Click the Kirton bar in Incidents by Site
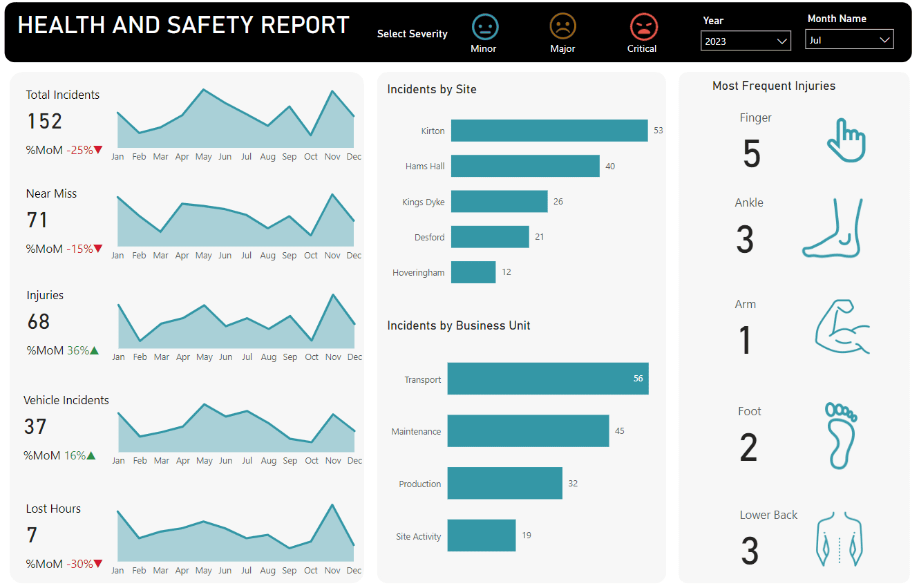Viewport: 919px width, 588px height. tap(549, 131)
